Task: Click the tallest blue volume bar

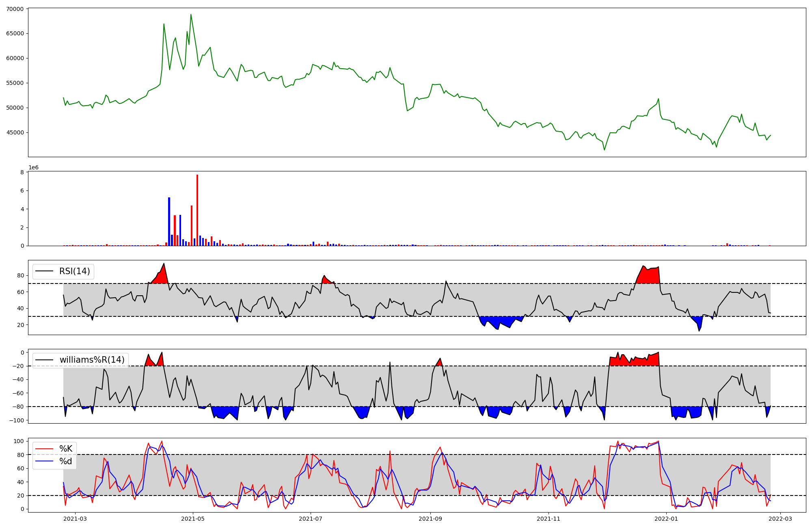Action: tap(169, 221)
